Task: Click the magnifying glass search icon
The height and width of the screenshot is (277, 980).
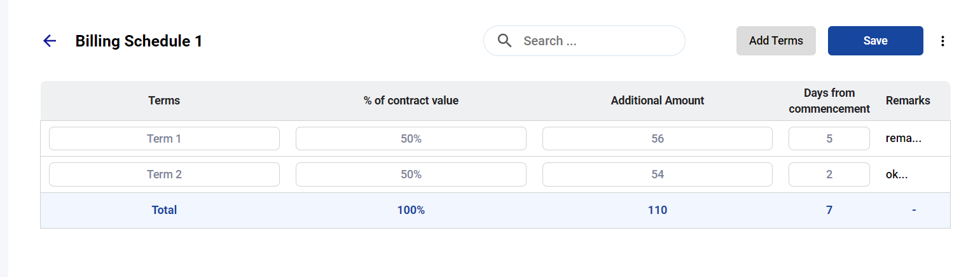Action: tap(505, 41)
